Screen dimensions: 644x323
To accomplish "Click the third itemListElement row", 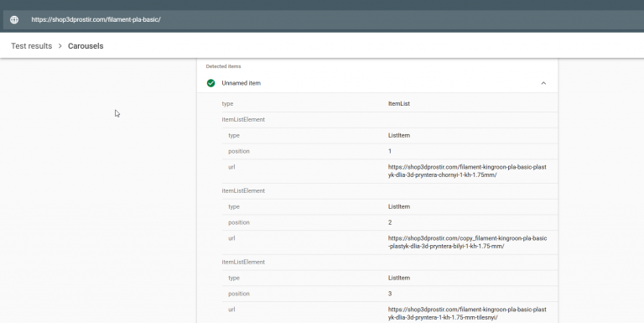I will 390,263.
